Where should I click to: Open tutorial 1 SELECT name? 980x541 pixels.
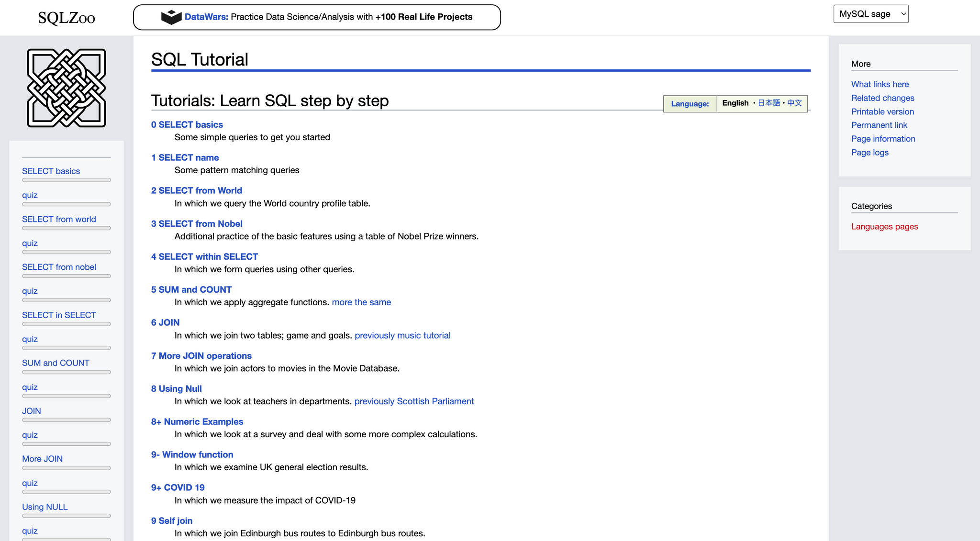[x=185, y=157]
